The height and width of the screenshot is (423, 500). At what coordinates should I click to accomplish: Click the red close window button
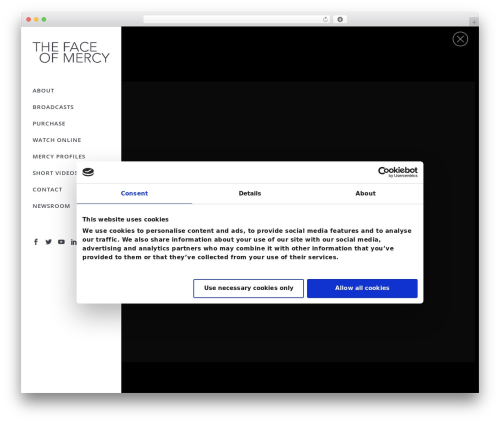click(x=29, y=19)
